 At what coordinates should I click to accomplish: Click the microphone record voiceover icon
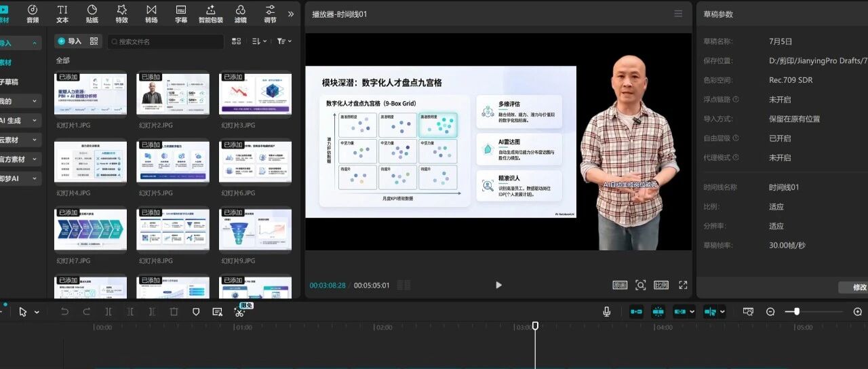pos(607,311)
